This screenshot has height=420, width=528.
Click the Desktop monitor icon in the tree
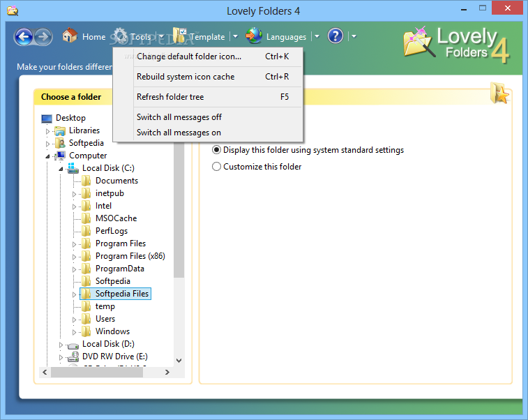pos(47,118)
